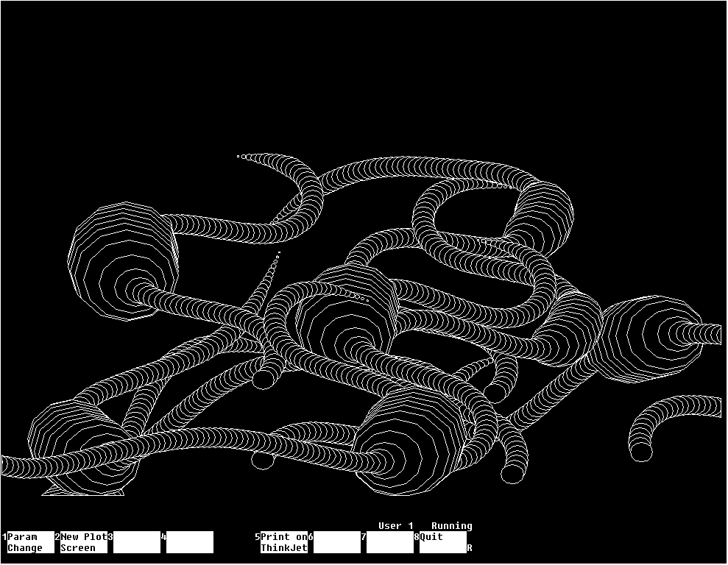Select the bottom-center ringed polygon shape
The width and height of the screenshot is (728, 565).
[409, 441]
